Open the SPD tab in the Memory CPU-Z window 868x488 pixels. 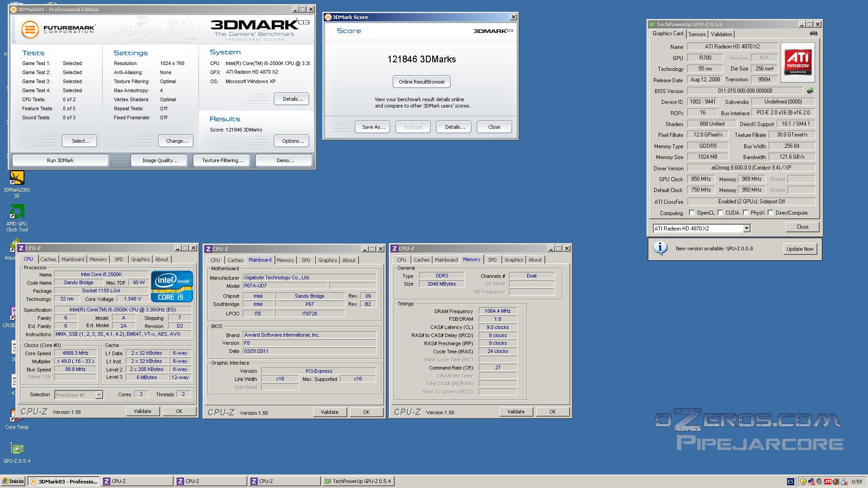click(492, 260)
